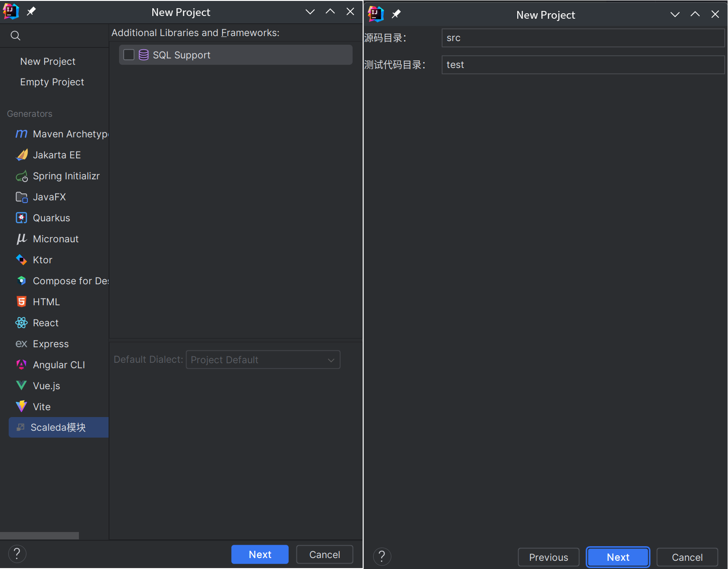Click the Quarkus generator icon
728x569 pixels.
click(21, 218)
